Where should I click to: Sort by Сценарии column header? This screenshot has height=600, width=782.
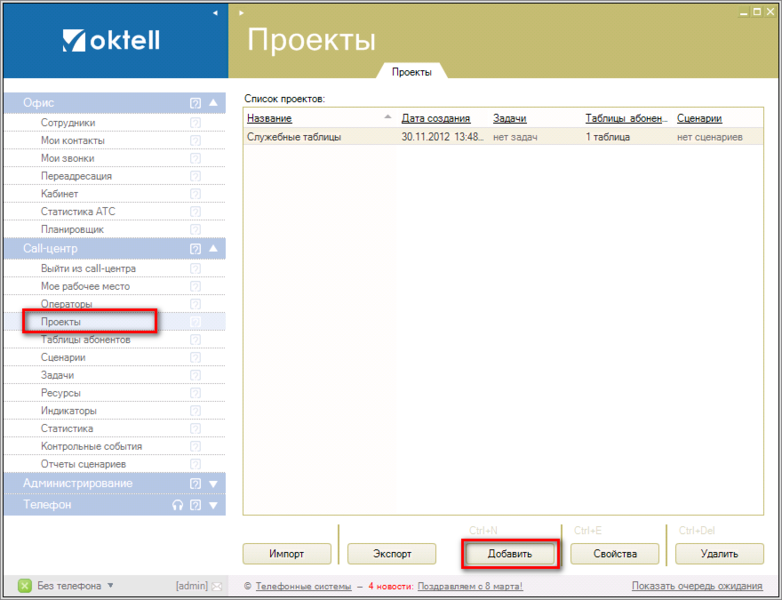699,118
